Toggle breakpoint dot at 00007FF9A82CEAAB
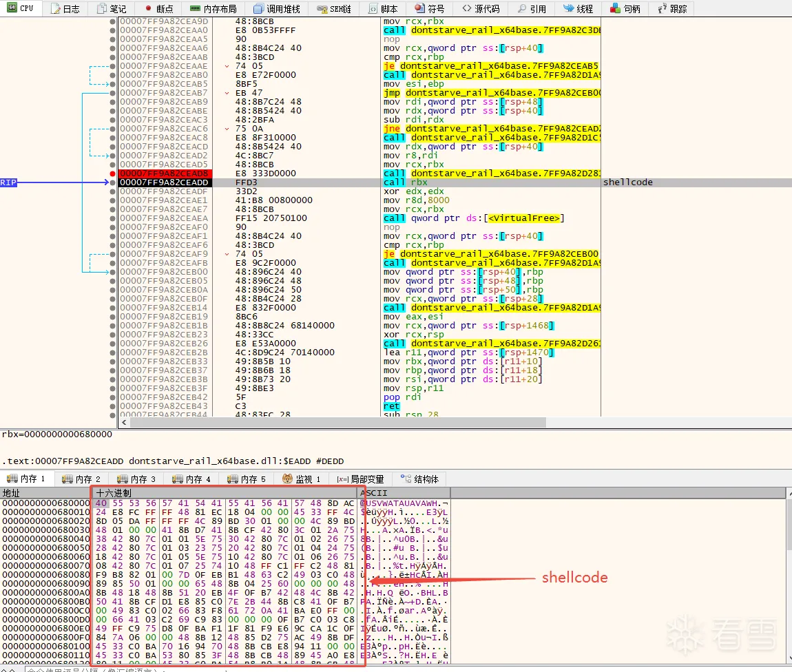Image resolution: width=792 pixels, height=672 pixels. (113, 58)
